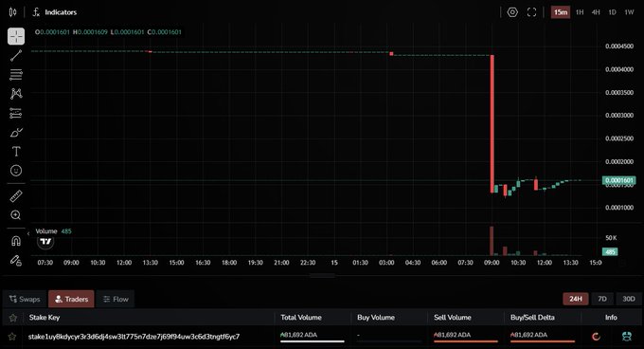This screenshot has width=644, height=349.
Task: Click the 12:00 time label near chart right
Action: 545,263
